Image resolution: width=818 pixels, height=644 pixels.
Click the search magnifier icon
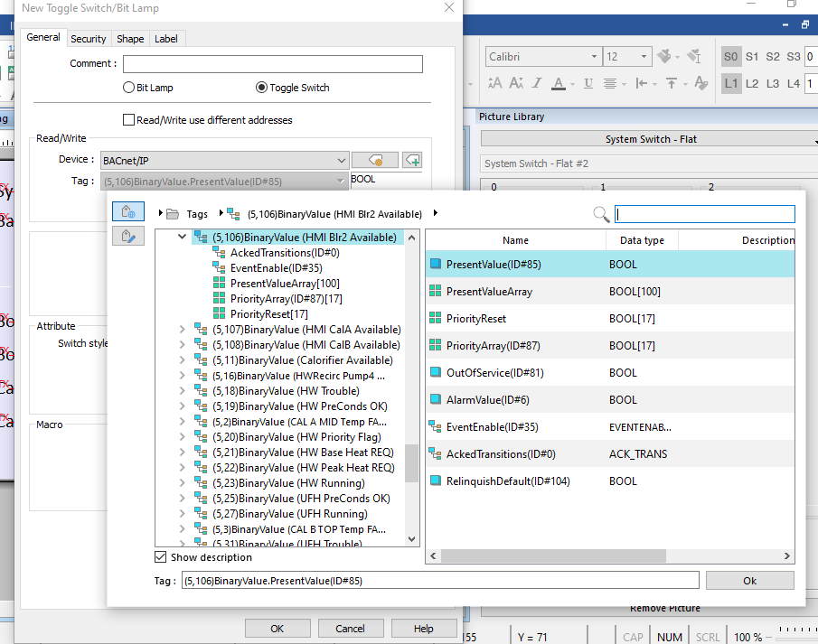coord(601,214)
